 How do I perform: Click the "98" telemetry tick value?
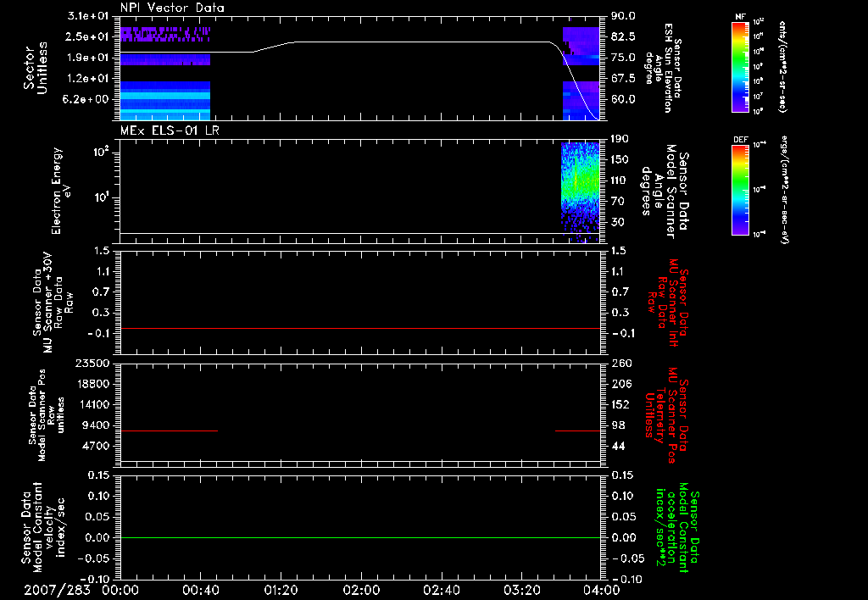pyautogui.click(x=618, y=425)
